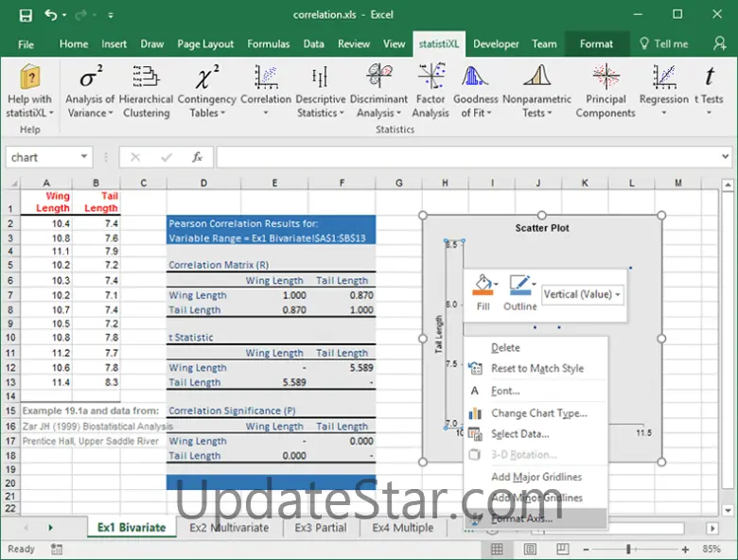Click zoom out minus button
738x560 pixels.
(x=586, y=550)
